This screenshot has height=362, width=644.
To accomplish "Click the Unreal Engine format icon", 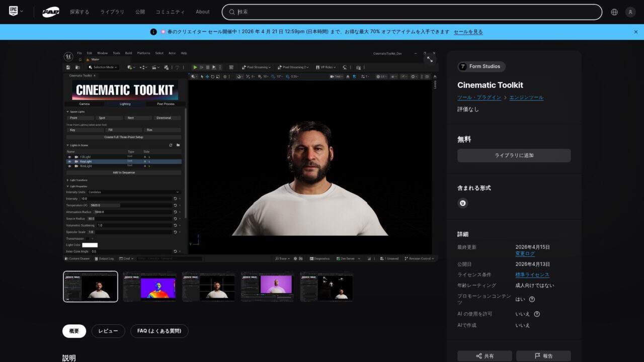I will tap(463, 203).
